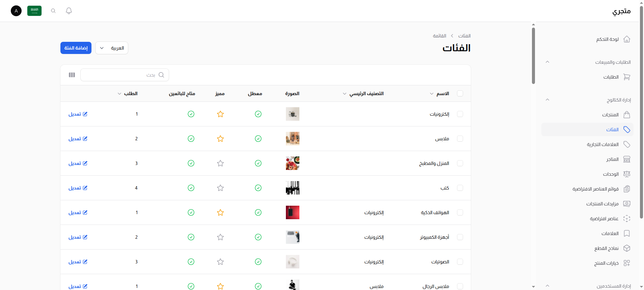This screenshot has width=644, height=290.
Task: Open لوحة التحكم in sidebar
Action: (x=587, y=39)
